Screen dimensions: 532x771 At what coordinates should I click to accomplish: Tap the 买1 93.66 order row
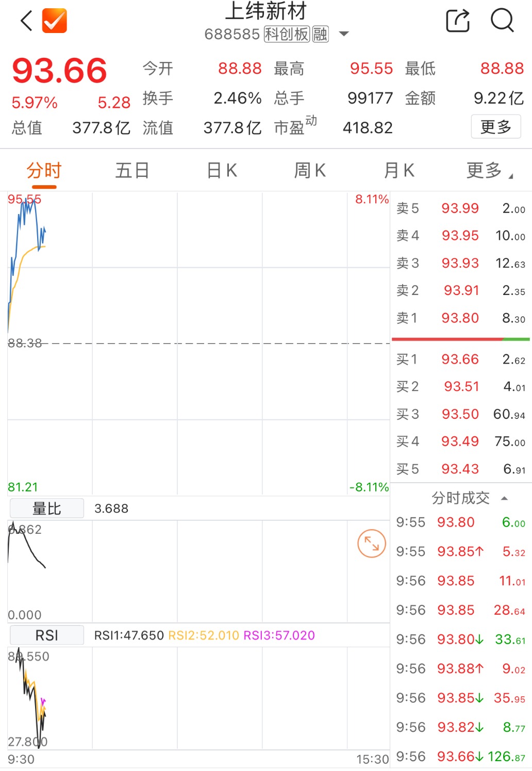(x=461, y=359)
